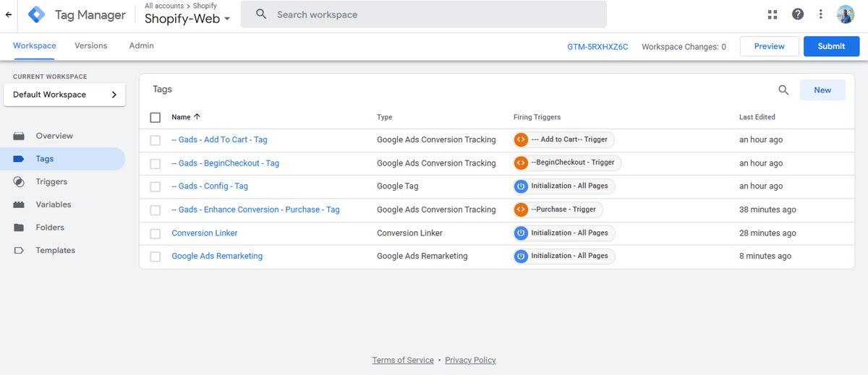The height and width of the screenshot is (375, 868).
Task: Open the Google Ads Remarketing tag link
Action: [217, 256]
